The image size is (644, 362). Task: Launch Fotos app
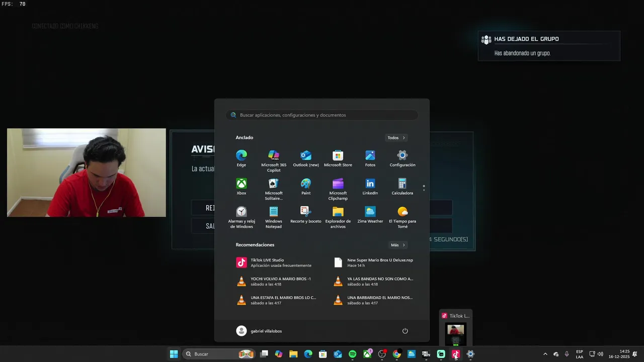pyautogui.click(x=370, y=158)
